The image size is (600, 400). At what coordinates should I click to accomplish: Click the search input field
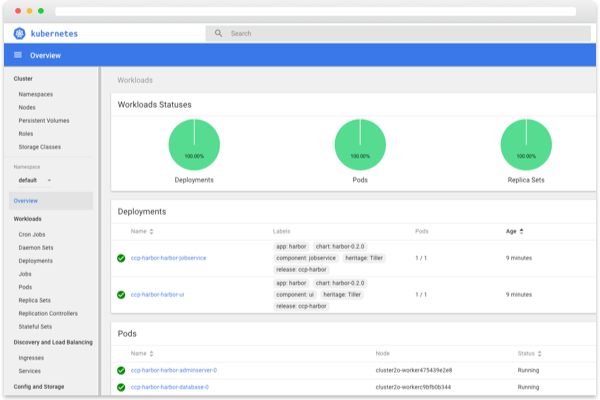398,33
